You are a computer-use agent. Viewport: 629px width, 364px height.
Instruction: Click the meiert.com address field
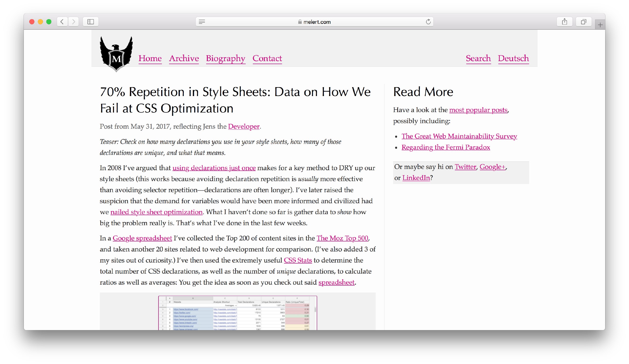point(314,22)
